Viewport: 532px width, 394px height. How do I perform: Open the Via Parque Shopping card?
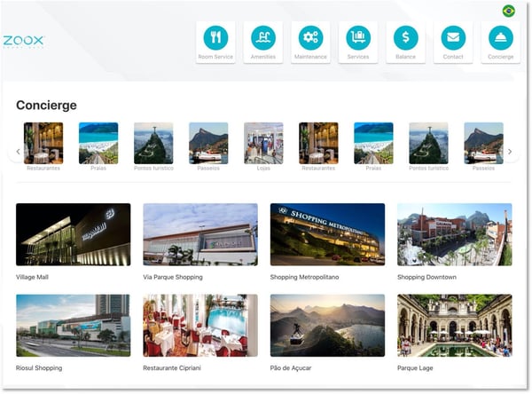tap(199, 234)
